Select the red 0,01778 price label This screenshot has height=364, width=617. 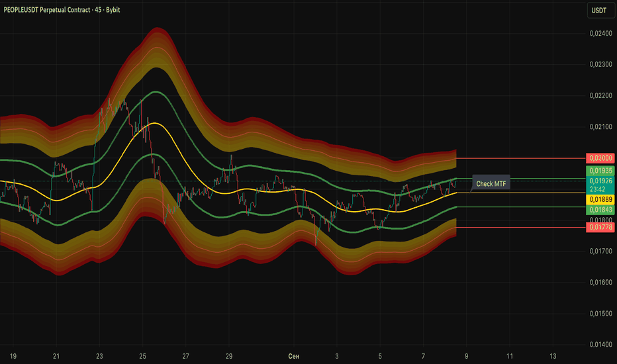[600, 227]
